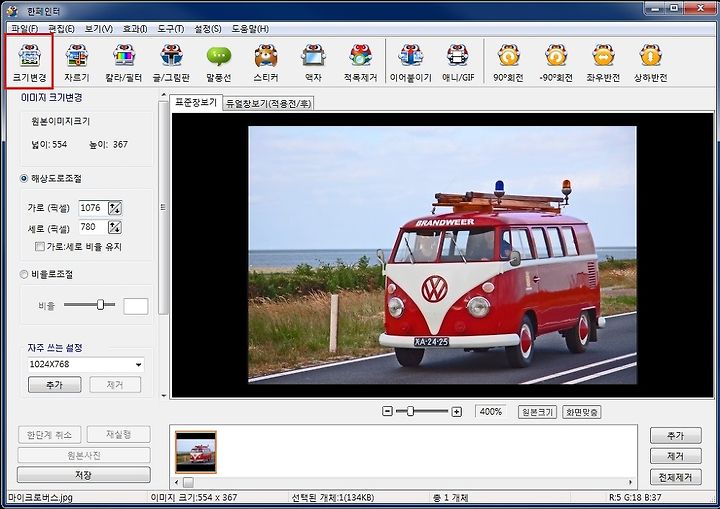The height and width of the screenshot is (509, 720).
Task: Switch to the 표준창보기 tab
Action: [x=196, y=102]
